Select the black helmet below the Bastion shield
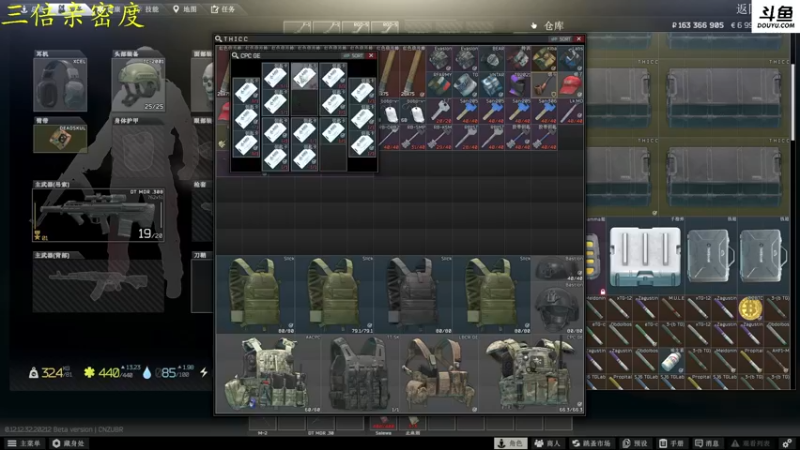This screenshot has height=450, width=800. point(557,308)
